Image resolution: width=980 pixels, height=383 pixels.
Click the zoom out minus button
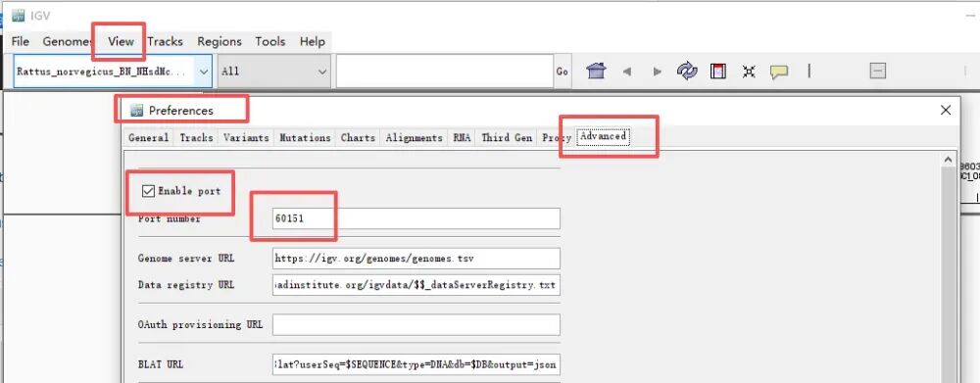[x=877, y=72]
